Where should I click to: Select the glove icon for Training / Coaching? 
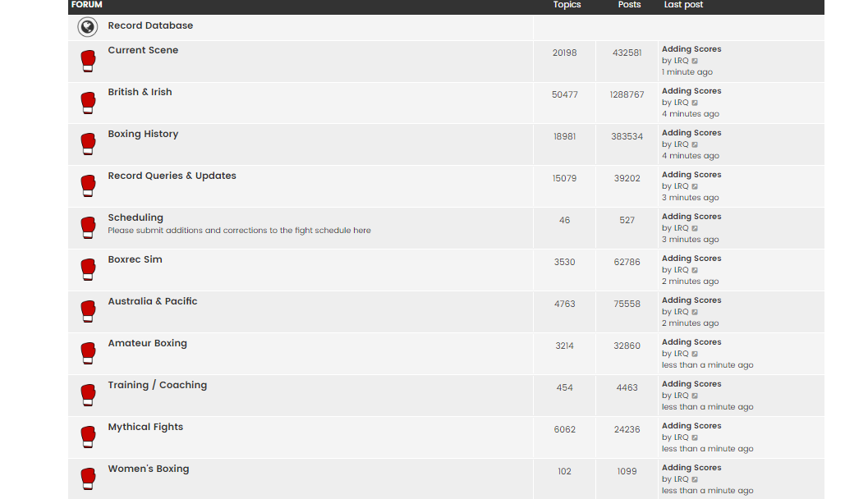click(x=88, y=396)
